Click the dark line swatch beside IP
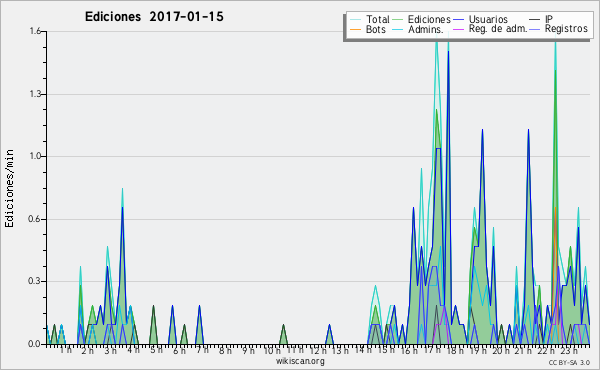This screenshot has width=600, height=370. (535, 20)
